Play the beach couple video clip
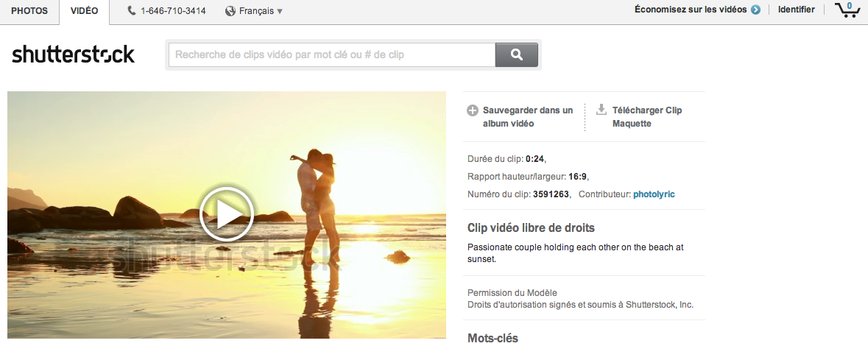868x346 pixels. click(226, 214)
